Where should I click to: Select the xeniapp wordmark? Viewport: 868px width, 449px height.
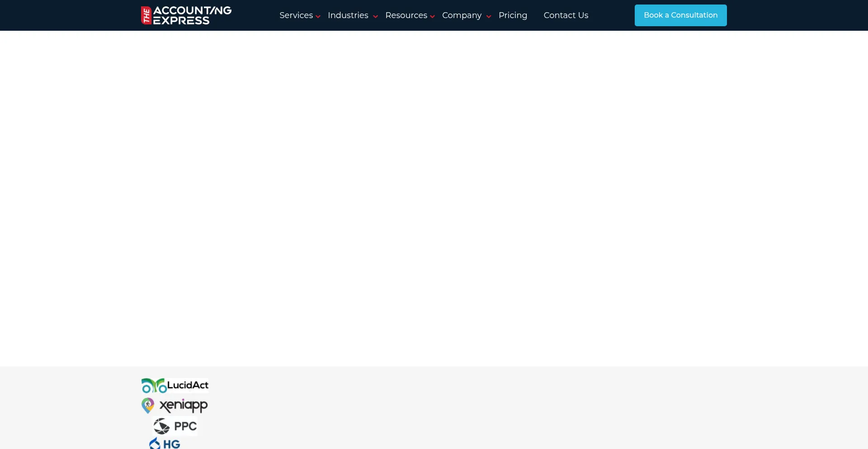[x=184, y=406]
